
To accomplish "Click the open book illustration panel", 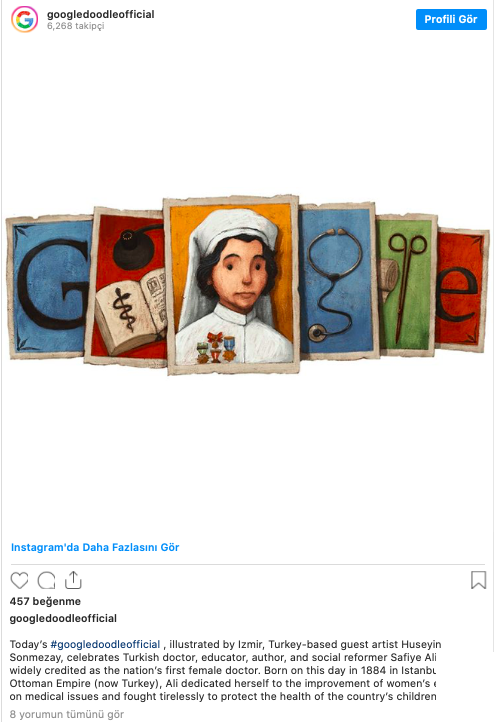I will click(128, 286).
